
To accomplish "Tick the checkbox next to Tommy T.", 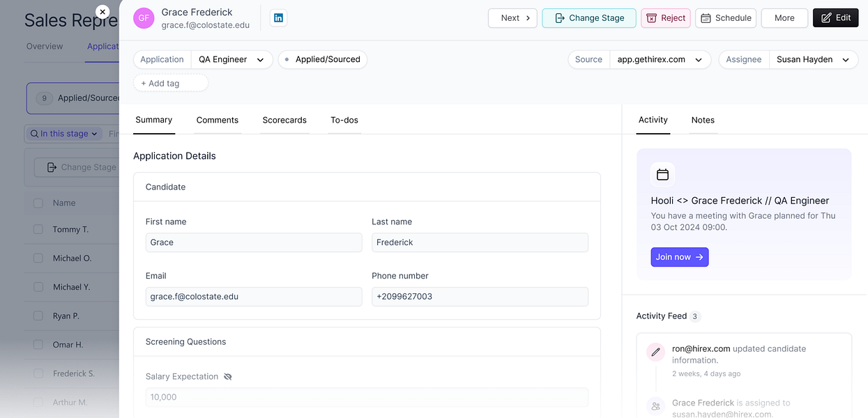I will pos(38,229).
